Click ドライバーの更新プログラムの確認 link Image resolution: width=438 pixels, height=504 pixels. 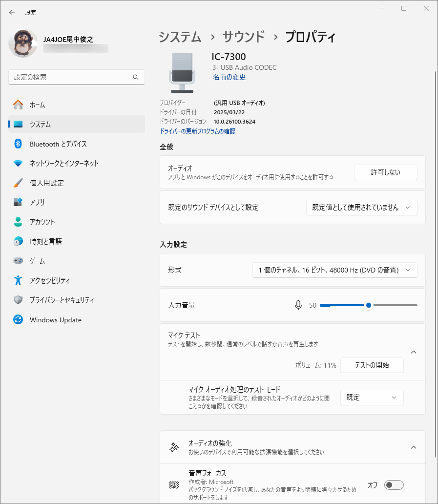coord(198,131)
